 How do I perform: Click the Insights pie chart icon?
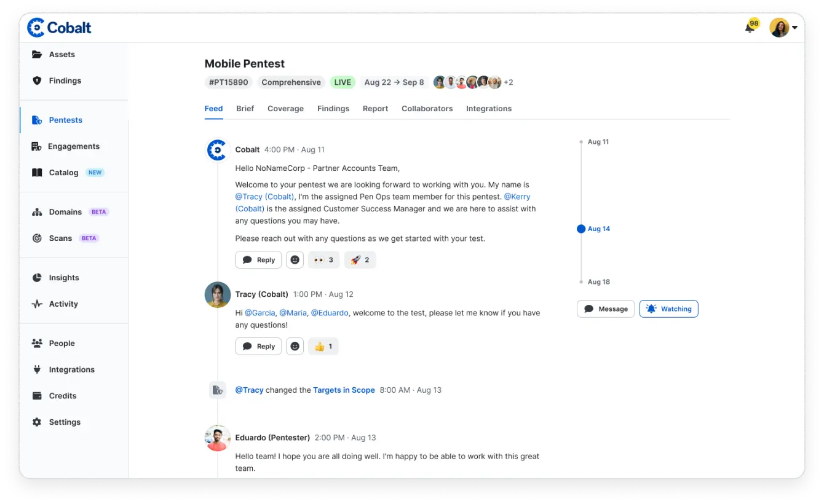[x=37, y=278]
